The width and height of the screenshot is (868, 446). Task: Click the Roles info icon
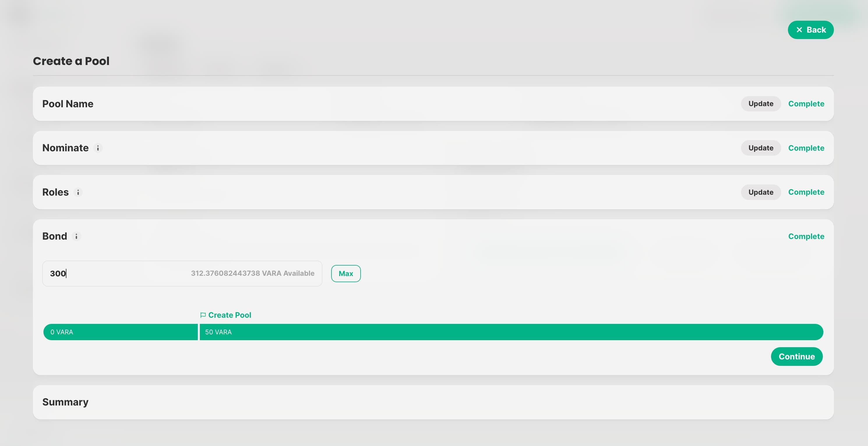coord(78,192)
